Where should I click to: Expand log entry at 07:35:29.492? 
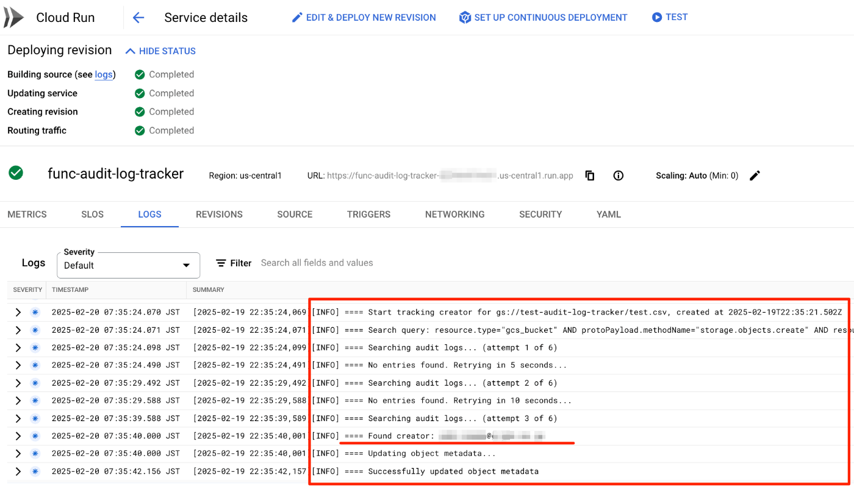click(18, 383)
